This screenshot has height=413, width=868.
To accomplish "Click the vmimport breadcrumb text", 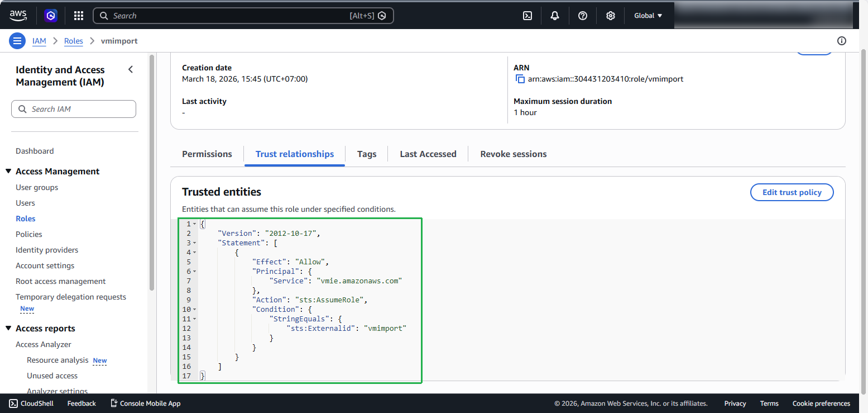I will (x=119, y=41).
